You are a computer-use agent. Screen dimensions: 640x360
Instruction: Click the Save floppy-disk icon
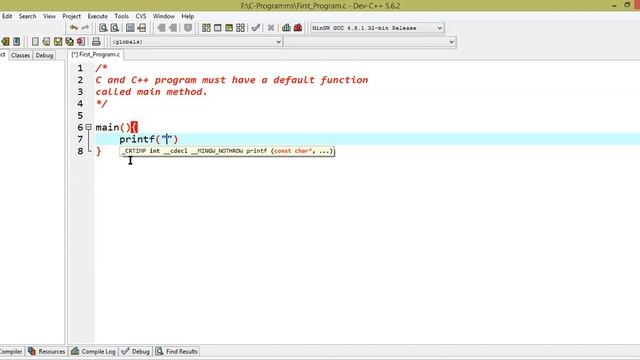58,42
